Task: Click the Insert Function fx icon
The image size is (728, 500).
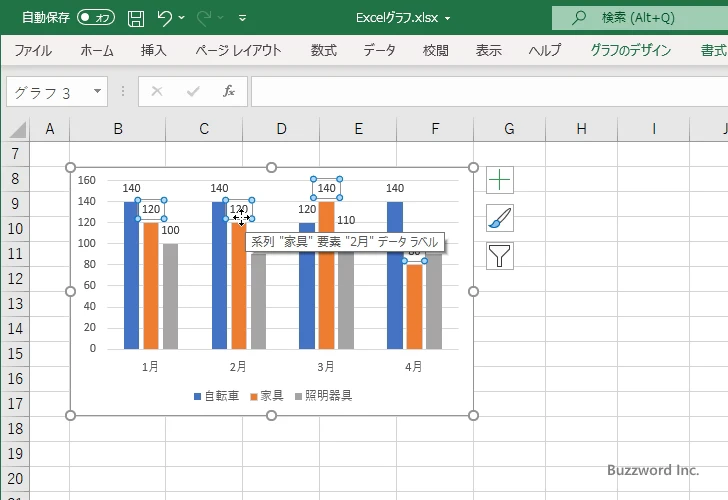Action: [229, 91]
